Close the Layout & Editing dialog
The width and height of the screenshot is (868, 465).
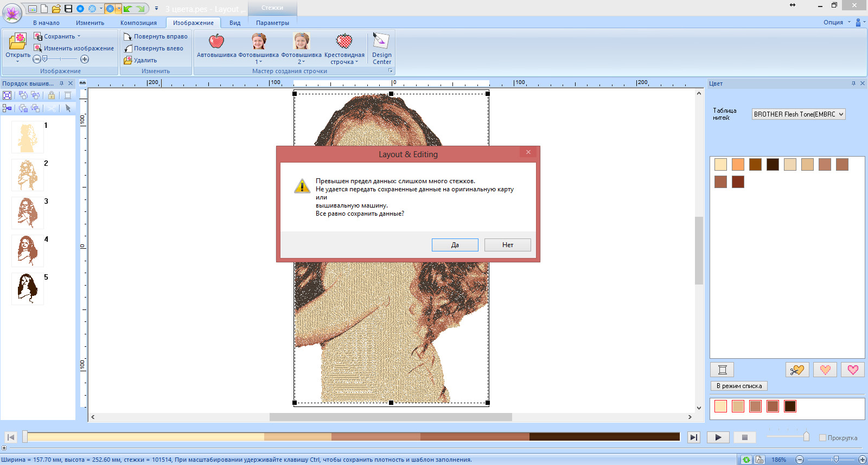point(528,152)
